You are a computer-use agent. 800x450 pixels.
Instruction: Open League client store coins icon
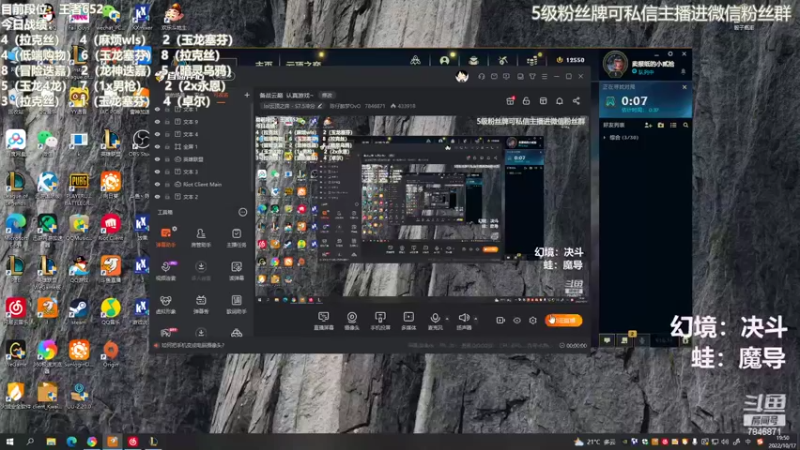pos(532,60)
